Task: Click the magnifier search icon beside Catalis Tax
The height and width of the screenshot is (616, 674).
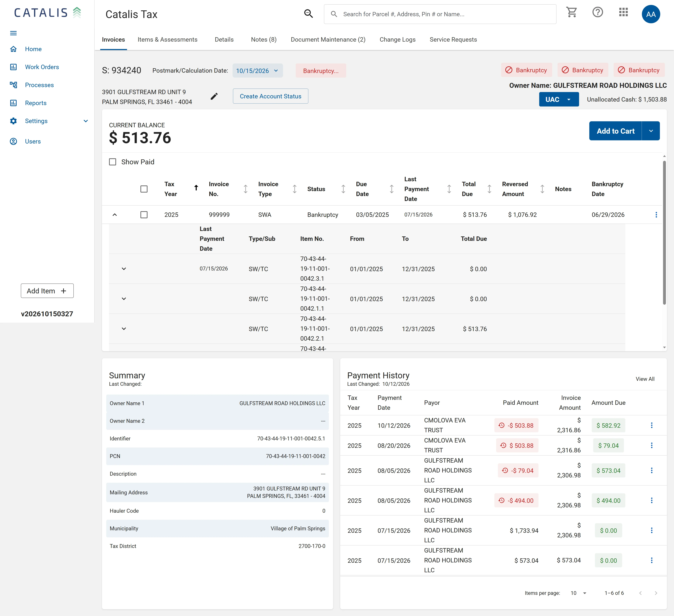Action: coord(309,14)
